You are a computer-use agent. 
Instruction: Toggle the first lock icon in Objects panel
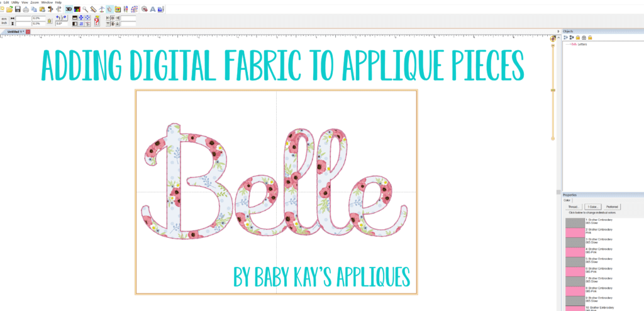(x=578, y=37)
